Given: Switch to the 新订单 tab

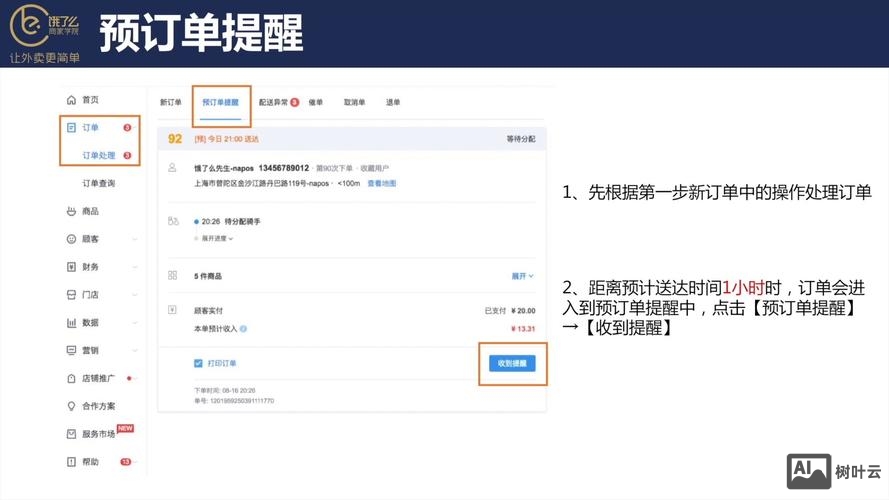Looking at the screenshot, I should coord(171,102).
